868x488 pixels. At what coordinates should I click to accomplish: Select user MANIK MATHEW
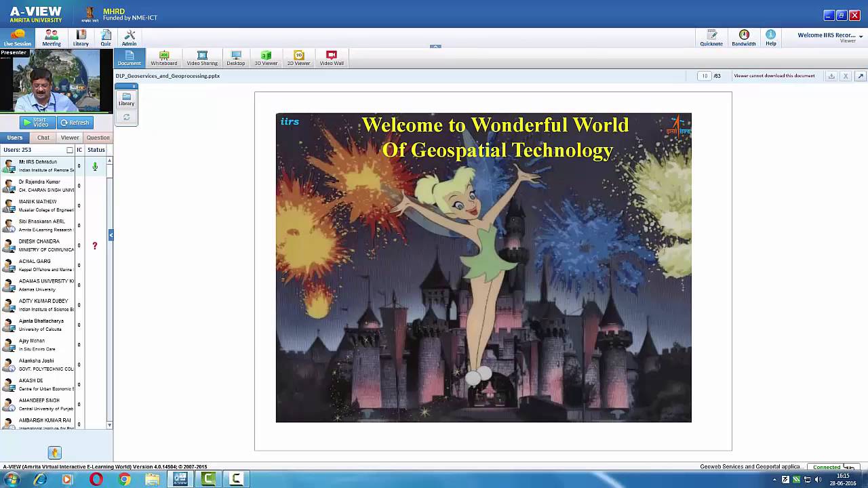[x=37, y=205]
